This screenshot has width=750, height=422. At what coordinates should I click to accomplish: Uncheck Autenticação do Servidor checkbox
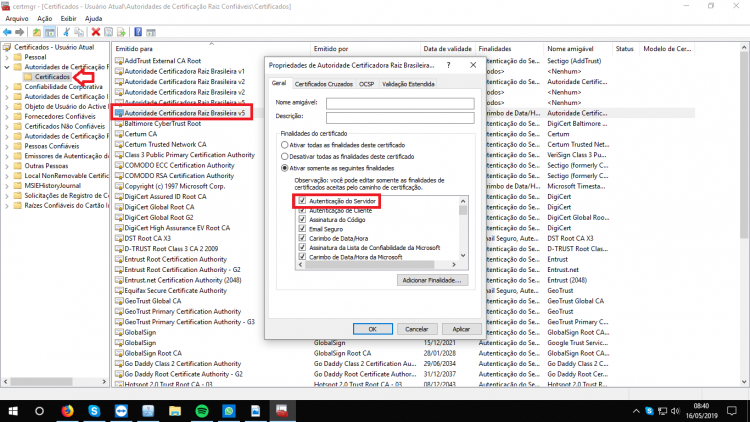302,201
